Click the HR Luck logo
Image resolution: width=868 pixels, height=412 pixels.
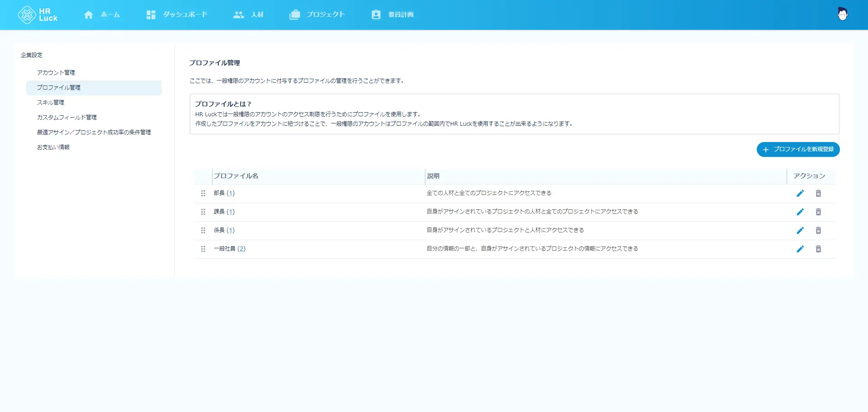38,15
